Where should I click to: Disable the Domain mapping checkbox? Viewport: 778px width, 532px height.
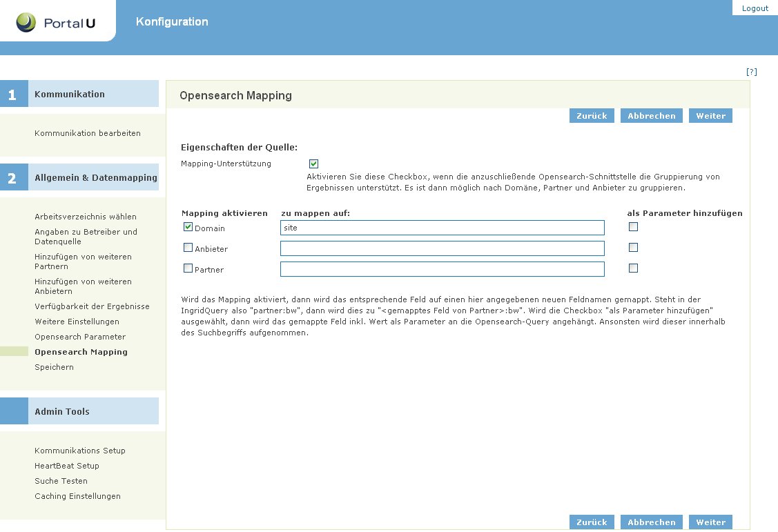tap(187, 226)
